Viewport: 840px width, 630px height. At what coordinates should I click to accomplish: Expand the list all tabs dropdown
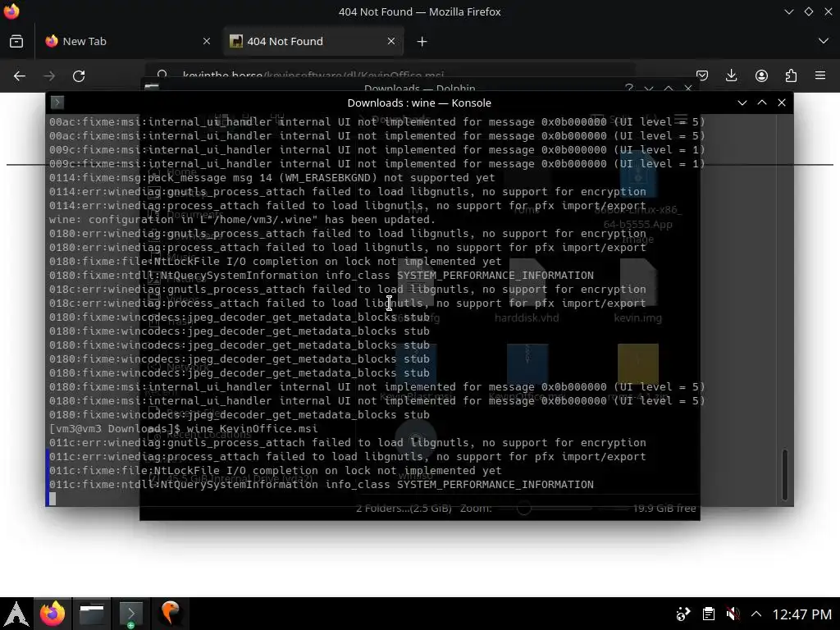click(x=824, y=41)
